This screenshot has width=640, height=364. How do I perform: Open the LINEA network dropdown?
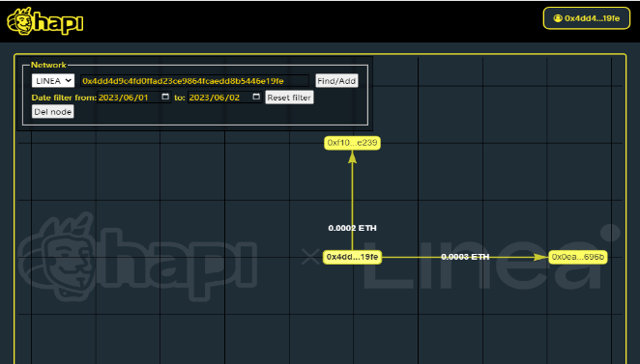pyautogui.click(x=53, y=81)
